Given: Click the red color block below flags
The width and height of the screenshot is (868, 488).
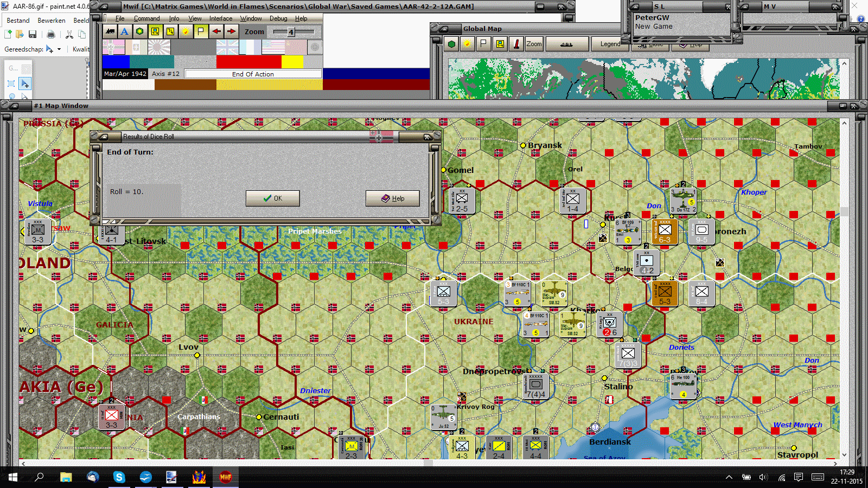Looking at the screenshot, I should click(x=249, y=62).
